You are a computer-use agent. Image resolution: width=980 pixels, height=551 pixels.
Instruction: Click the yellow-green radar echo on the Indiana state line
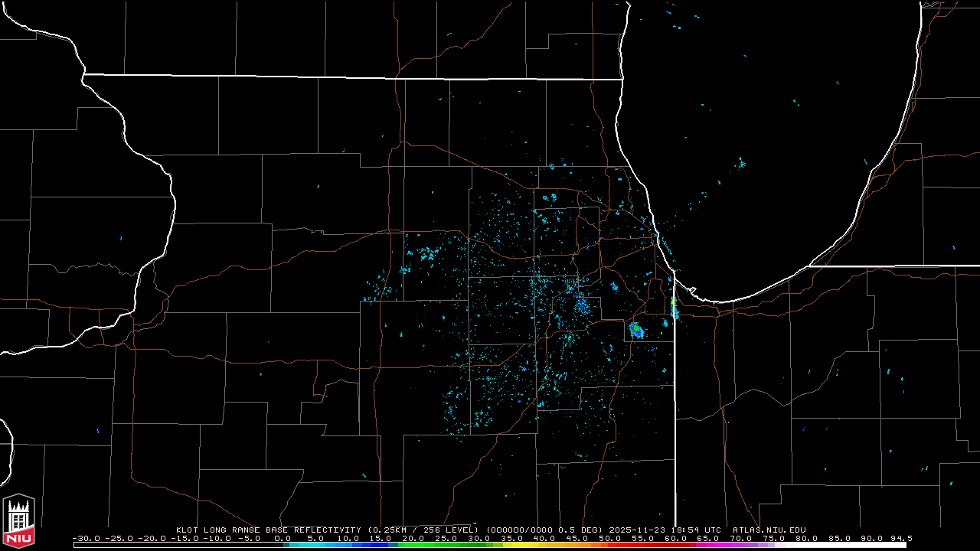674,308
